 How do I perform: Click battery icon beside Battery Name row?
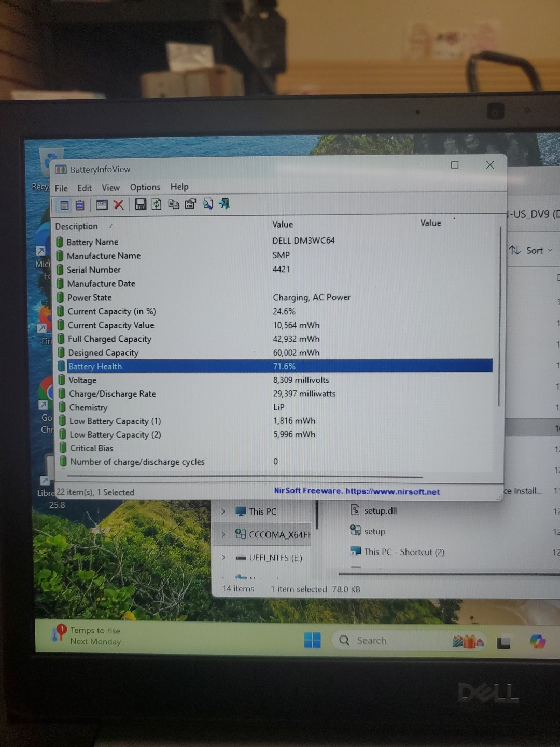tap(60, 242)
